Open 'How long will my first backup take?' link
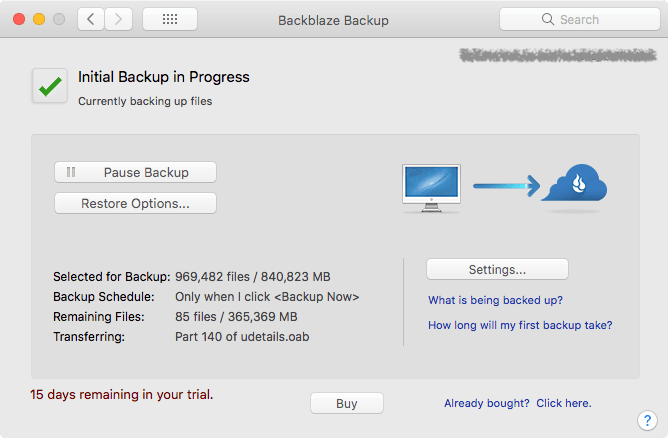This screenshot has width=668, height=438. 520,325
